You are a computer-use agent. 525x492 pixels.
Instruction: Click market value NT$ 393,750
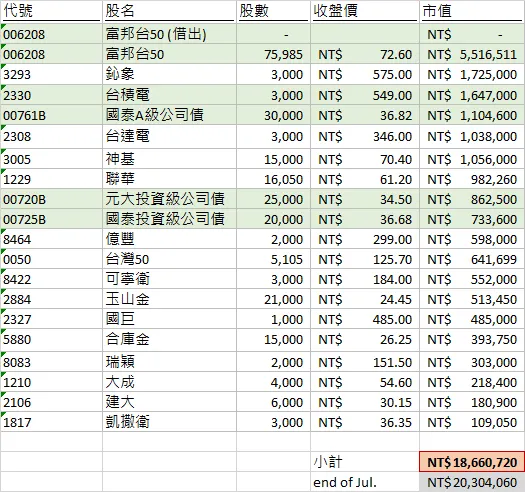click(x=472, y=339)
